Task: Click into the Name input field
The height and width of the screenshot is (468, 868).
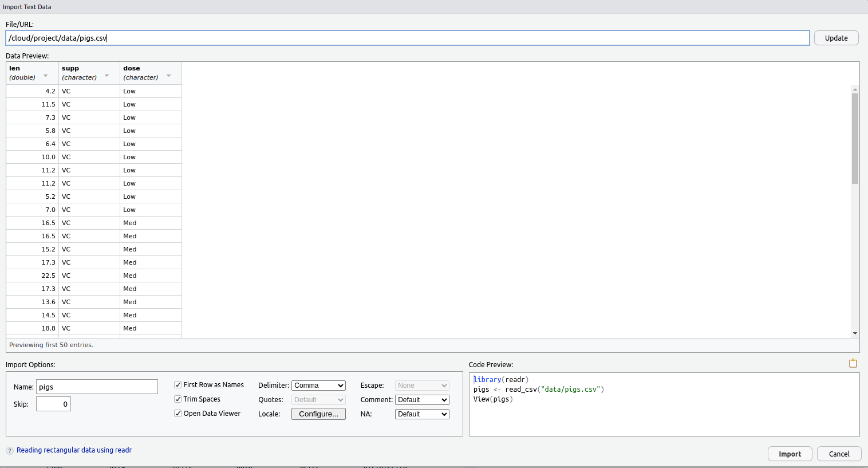Action: pyautogui.click(x=97, y=387)
